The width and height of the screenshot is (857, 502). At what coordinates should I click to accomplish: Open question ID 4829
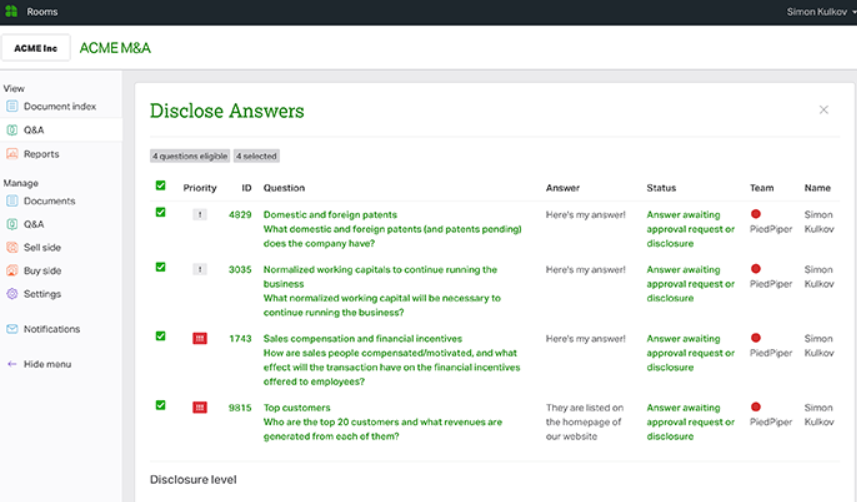point(240,215)
